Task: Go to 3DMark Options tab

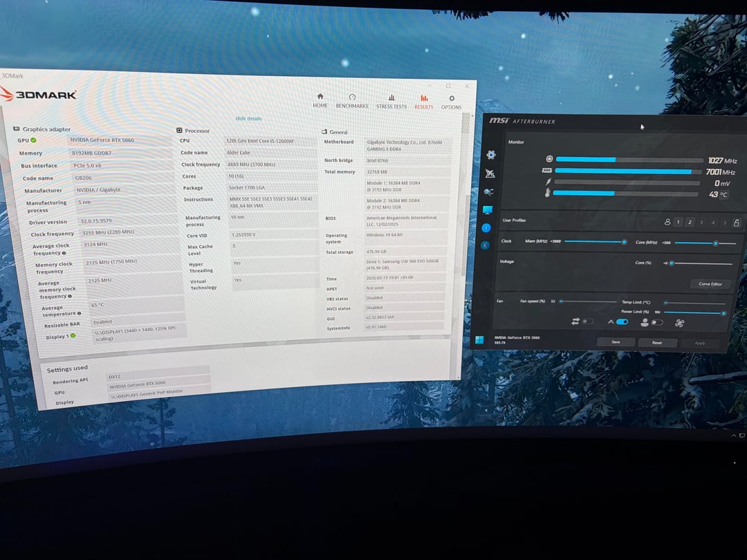Action: [x=451, y=102]
